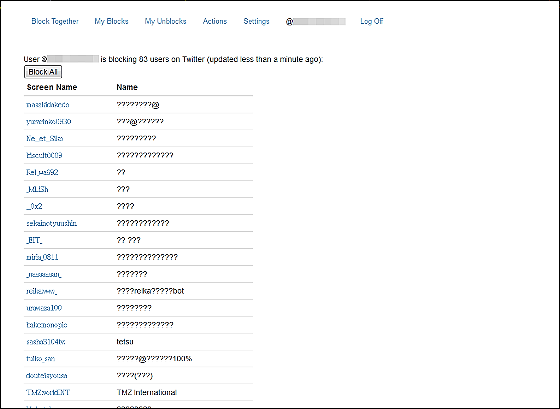Open the blurred @username profile link in navbar
The width and height of the screenshot is (560, 409).
point(316,22)
